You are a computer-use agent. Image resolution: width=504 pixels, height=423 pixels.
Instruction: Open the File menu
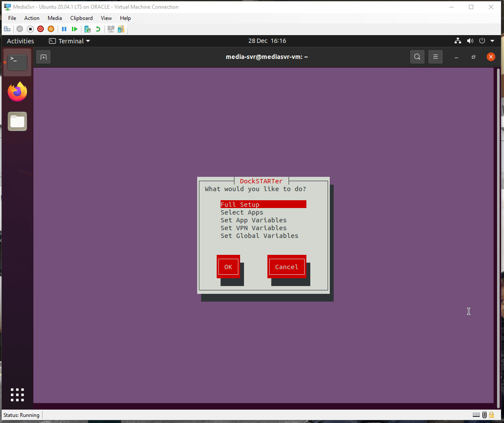pyautogui.click(x=12, y=18)
